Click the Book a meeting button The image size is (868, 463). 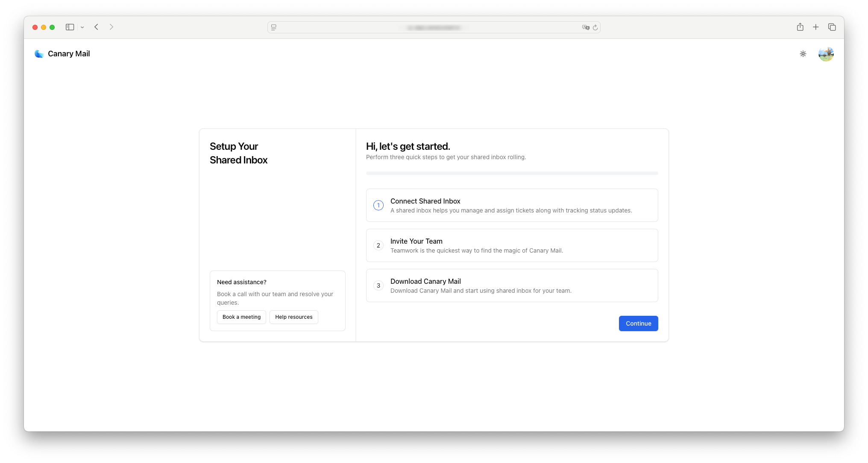pos(241,317)
